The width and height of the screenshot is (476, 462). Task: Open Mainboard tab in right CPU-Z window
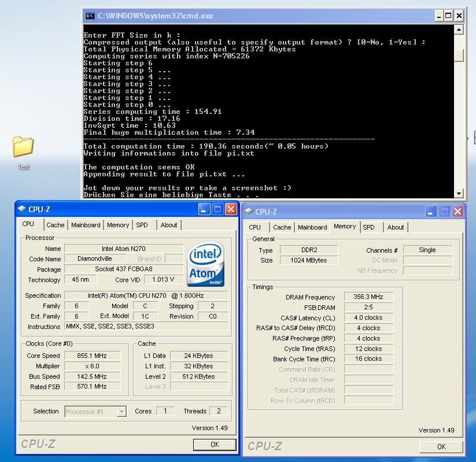[x=312, y=227]
